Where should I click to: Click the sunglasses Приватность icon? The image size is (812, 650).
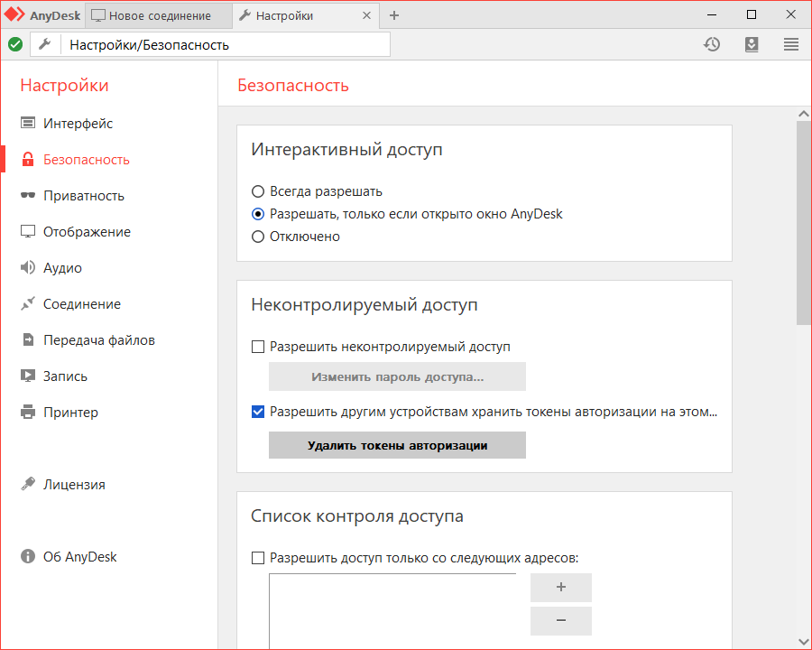[27, 195]
